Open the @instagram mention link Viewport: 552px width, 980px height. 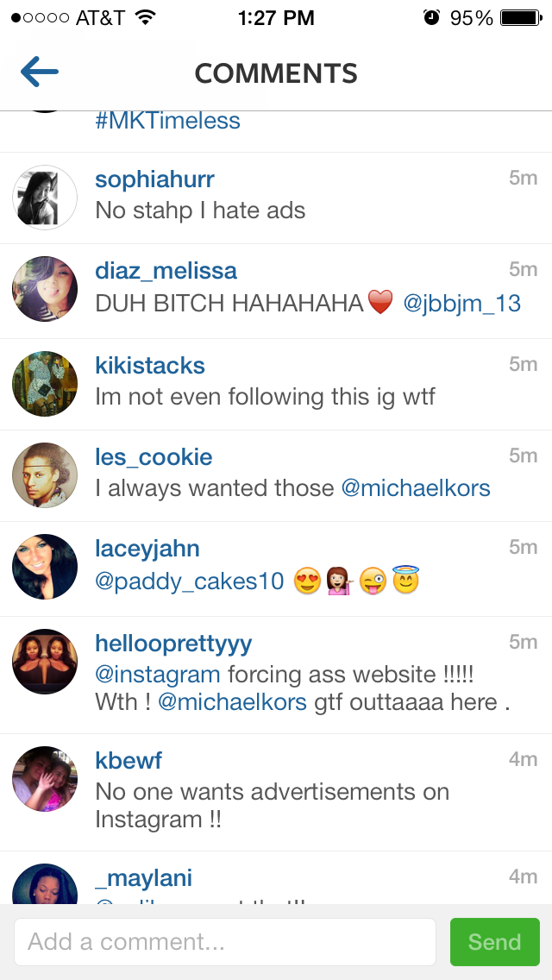[x=158, y=675]
